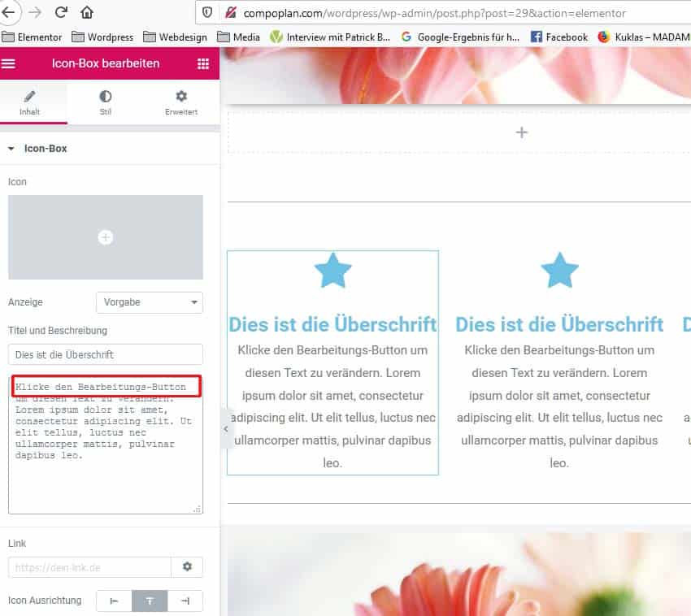
Task: Click the 'Icon Ausrichtung' label
Action: (45, 601)
